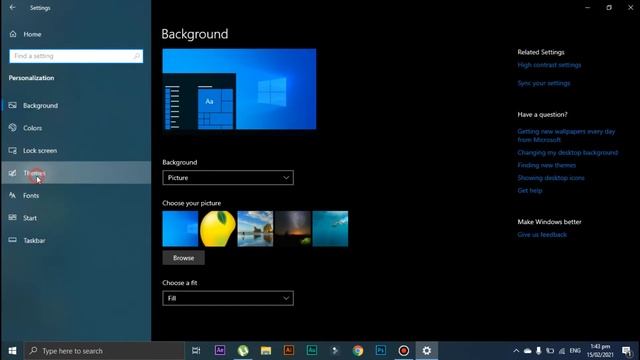Click the Get help link
640x360 pixels.
530,190
